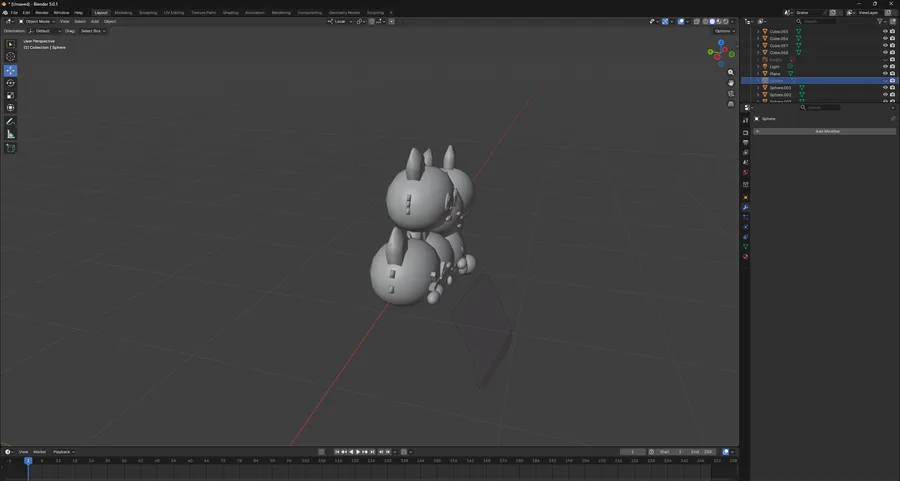
Task: Open the timeline Marker menu
Action: pos(39,452)
